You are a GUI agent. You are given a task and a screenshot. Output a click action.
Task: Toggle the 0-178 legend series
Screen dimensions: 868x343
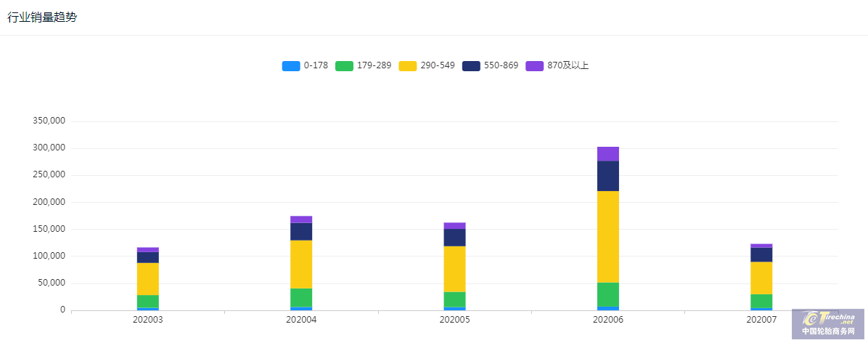305,65
